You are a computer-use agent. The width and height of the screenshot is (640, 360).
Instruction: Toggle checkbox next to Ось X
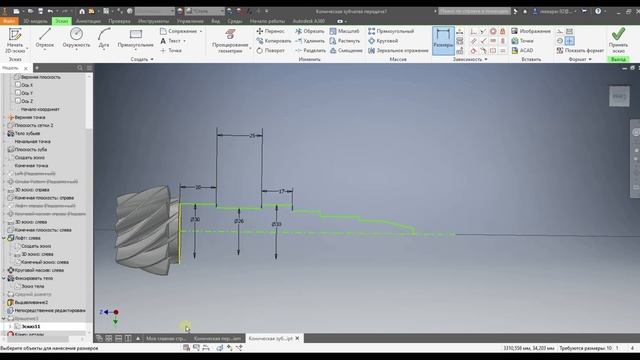coord(18,85)
